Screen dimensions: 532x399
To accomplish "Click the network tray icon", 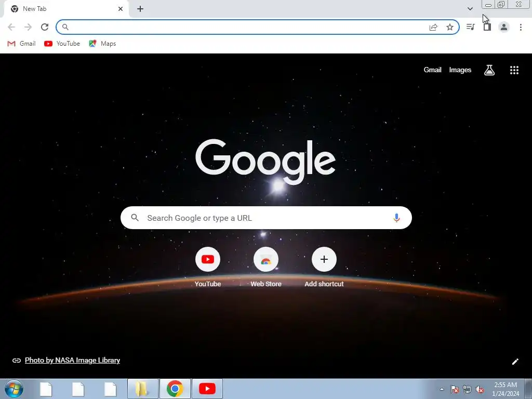I will (467, 390).
